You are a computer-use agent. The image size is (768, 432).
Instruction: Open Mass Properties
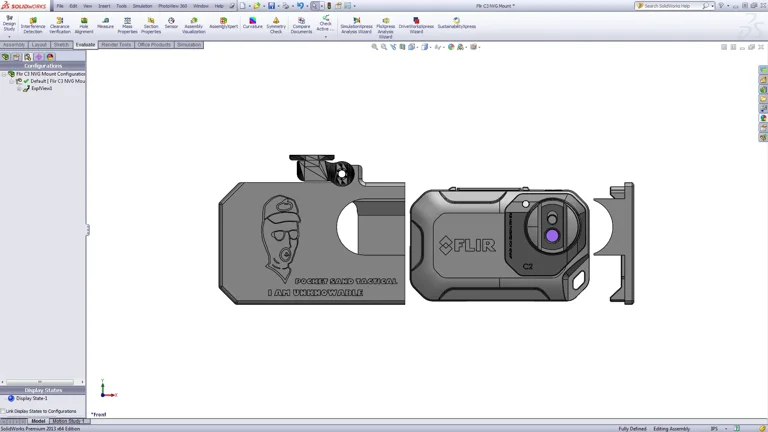127,24
